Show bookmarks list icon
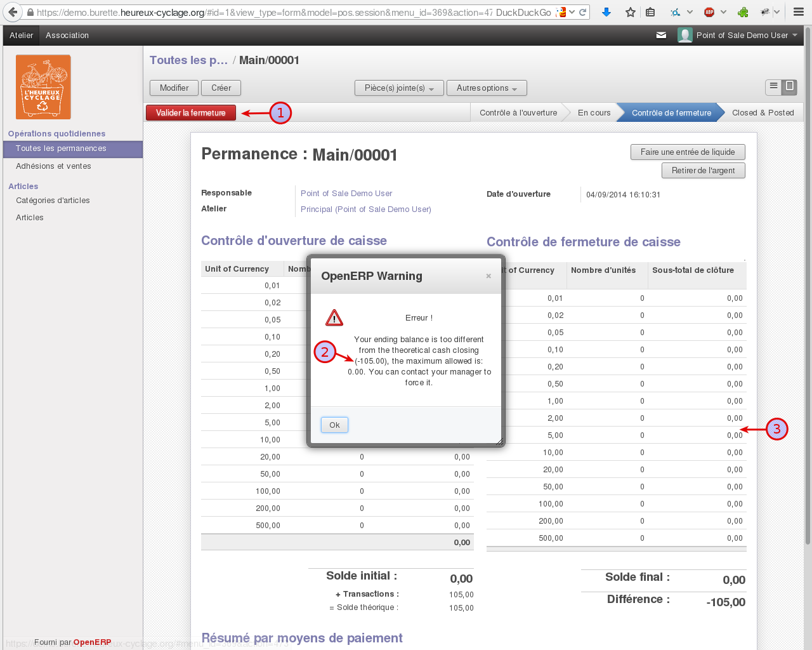Viewport: 812px width, 650px height. coord(650,12)
